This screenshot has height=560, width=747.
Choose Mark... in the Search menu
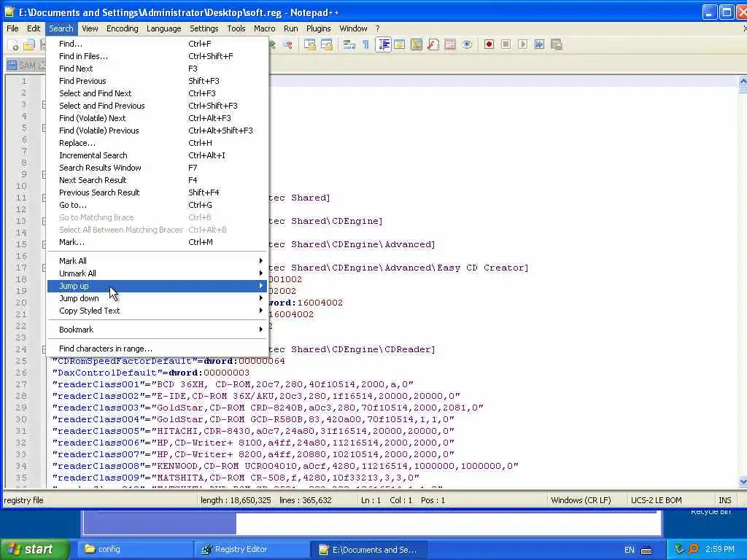point(157,242)
